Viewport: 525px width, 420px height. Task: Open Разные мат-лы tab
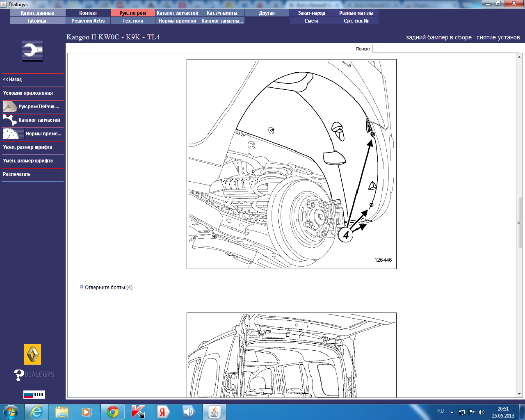pyautogui.click(x=356, y=13)
